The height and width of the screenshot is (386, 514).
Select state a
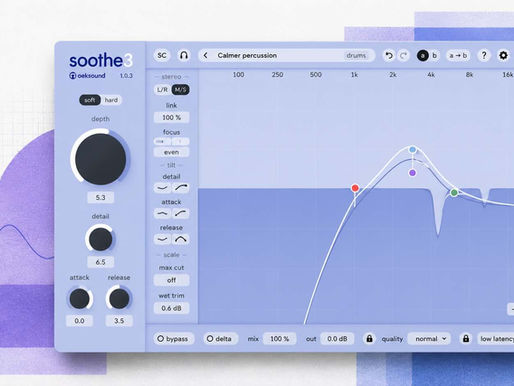click(423, 55)
